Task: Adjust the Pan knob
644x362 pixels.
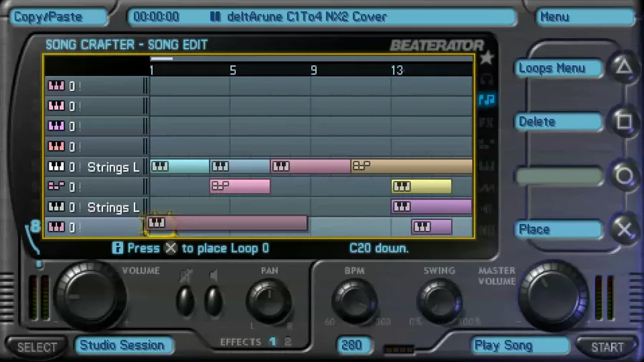Action: 269,302
